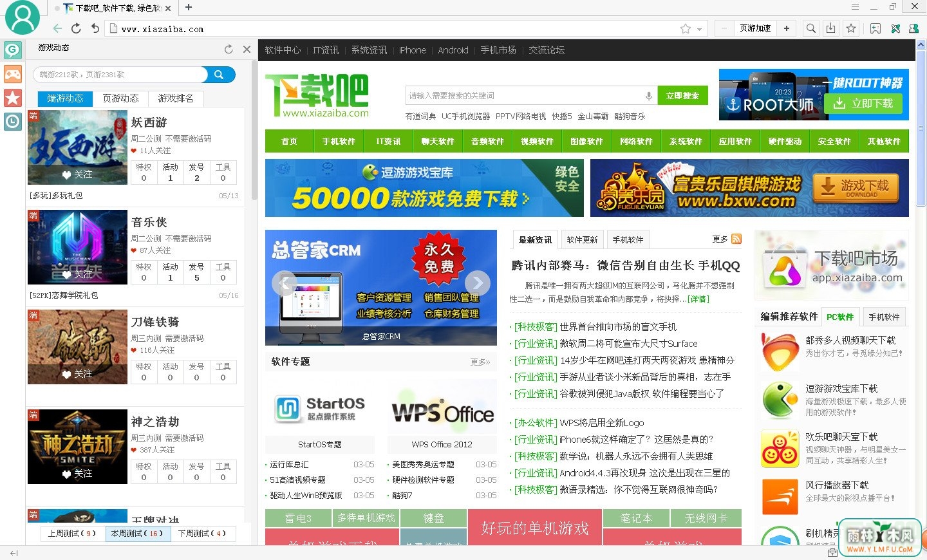Open 软件专题 更多 link

tap(480, 362)
